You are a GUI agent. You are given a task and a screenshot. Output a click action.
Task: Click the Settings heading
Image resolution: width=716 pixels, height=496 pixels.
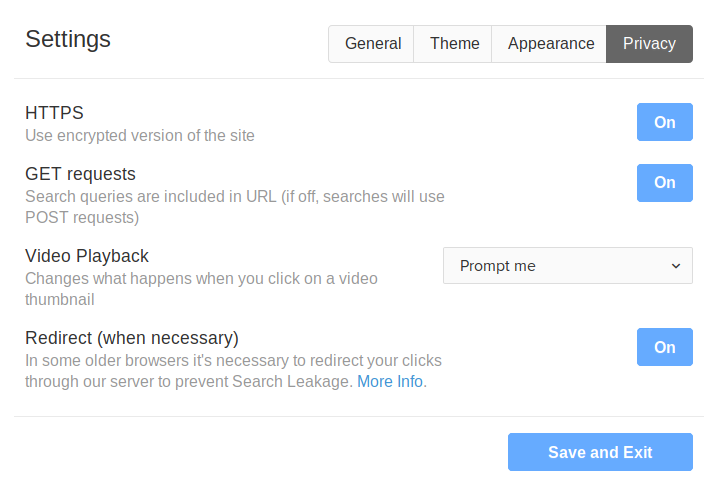[x=68, y=40]
